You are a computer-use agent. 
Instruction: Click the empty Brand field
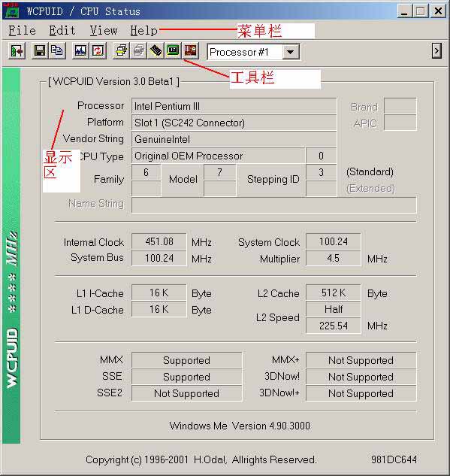point(400,106)
